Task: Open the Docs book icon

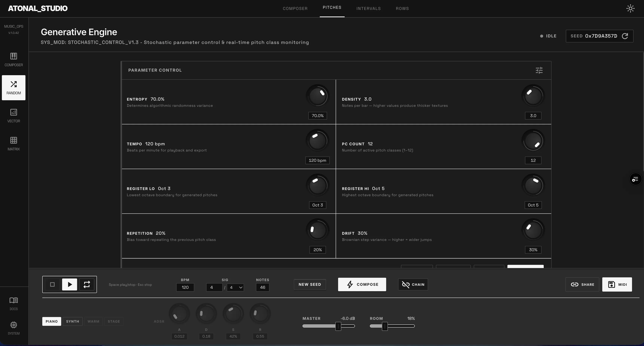Action: tap(13, 304)
